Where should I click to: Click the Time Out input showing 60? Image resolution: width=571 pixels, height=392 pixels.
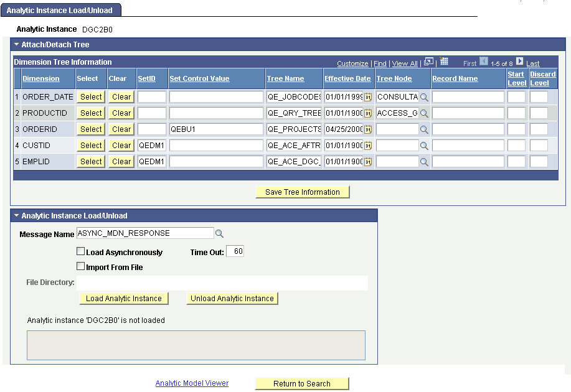(236, 251)
